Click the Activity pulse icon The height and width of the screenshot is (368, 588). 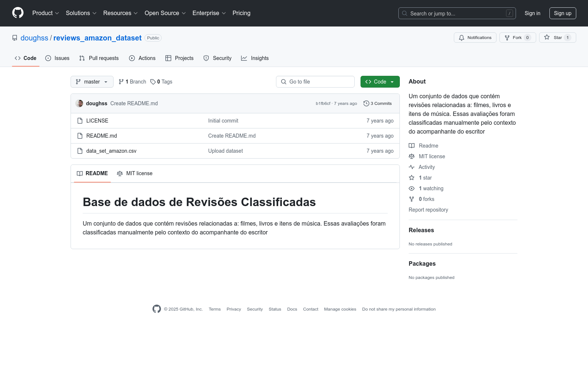point(412,167)
